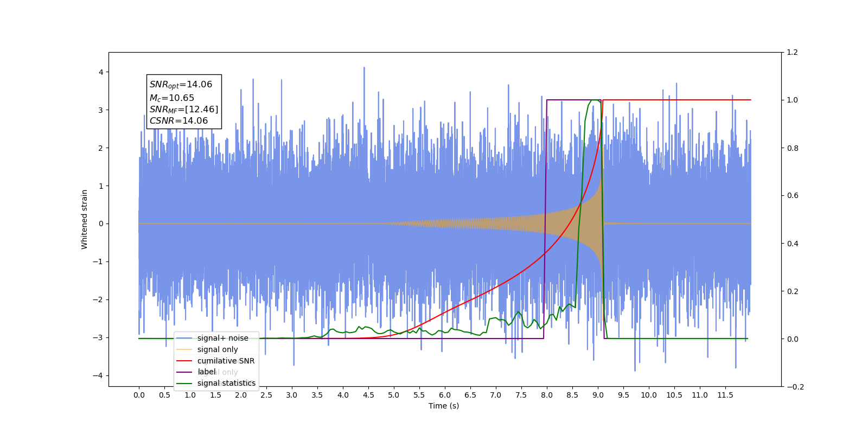Click the 'Whitened strain' y-axis label
The width and height of the screenshot is (868, 434).
click(x=85, y=219)
